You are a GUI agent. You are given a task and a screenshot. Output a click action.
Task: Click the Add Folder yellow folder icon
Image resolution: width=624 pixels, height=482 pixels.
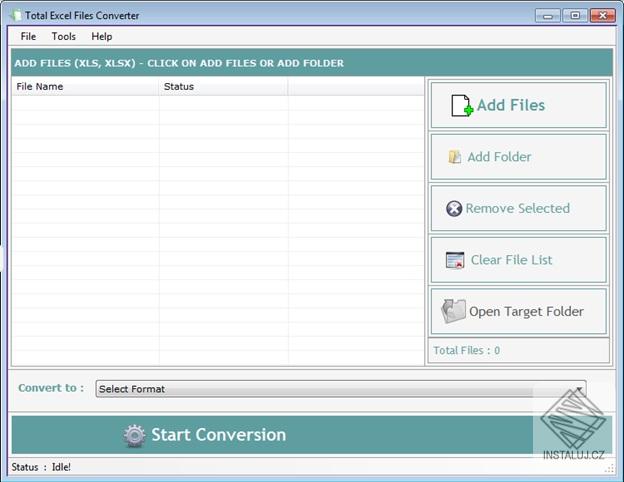coord(454,157)
